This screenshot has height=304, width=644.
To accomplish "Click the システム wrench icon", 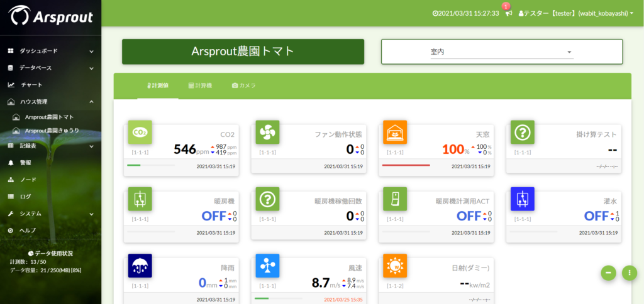I will click(x=11, y=214).
